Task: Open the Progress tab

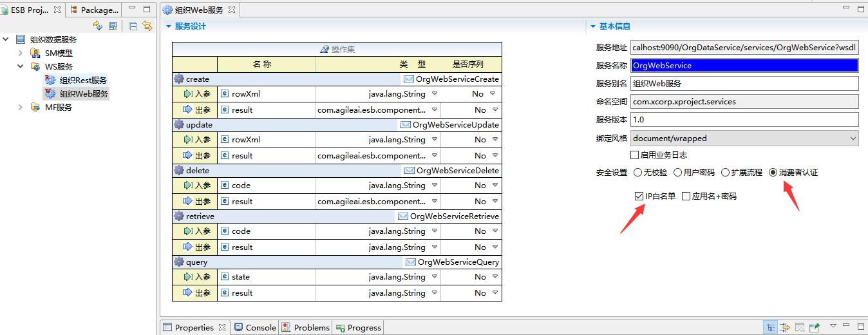Action: [x=359, y=327]
